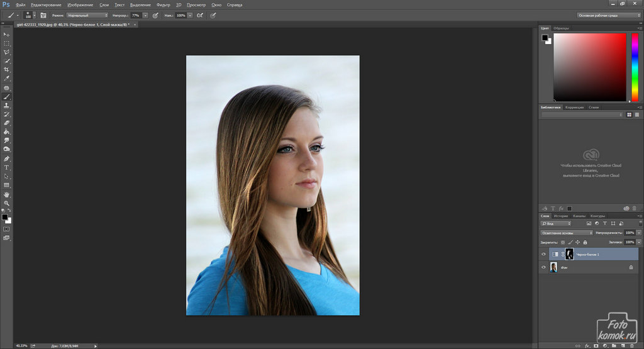Select the Polygonal Lasso tool

click(x=6, y=52)
